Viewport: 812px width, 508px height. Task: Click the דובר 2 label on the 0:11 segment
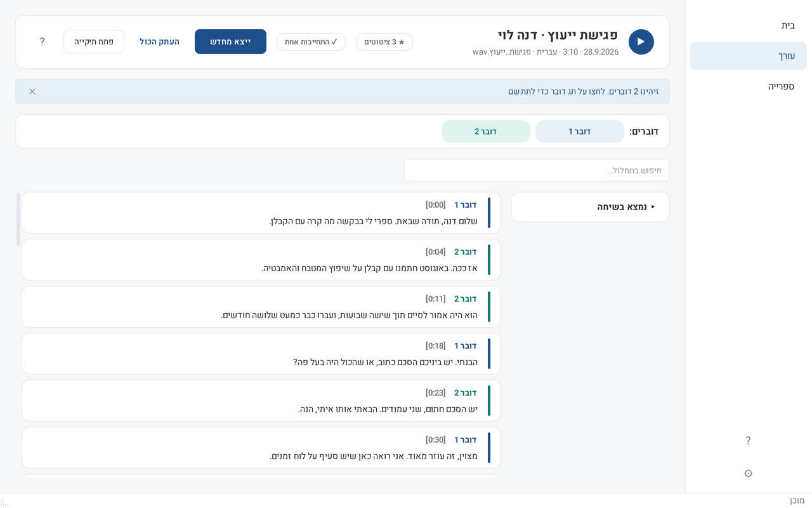465,299
